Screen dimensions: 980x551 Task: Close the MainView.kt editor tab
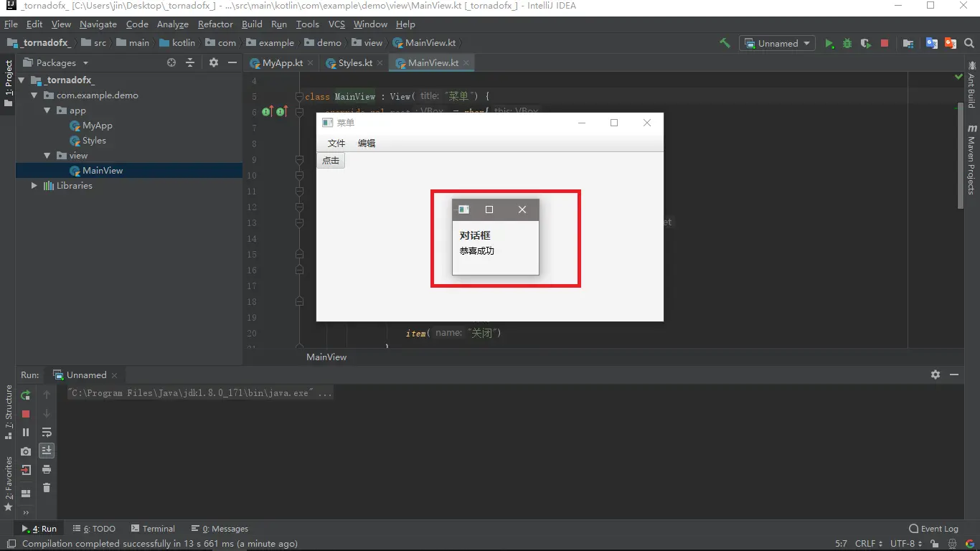tap(466, 63)
